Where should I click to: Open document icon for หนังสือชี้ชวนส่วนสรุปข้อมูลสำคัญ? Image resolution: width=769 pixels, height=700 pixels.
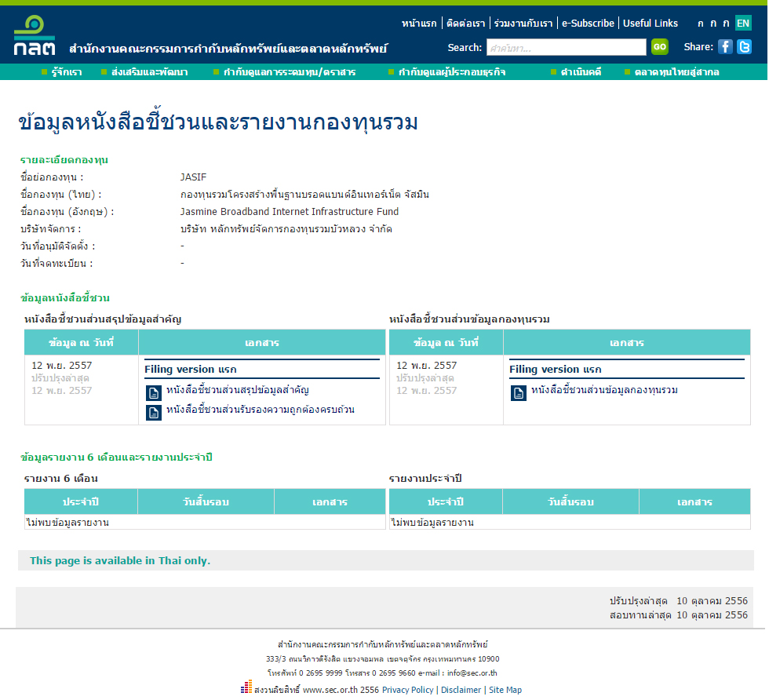pos(154,393)
